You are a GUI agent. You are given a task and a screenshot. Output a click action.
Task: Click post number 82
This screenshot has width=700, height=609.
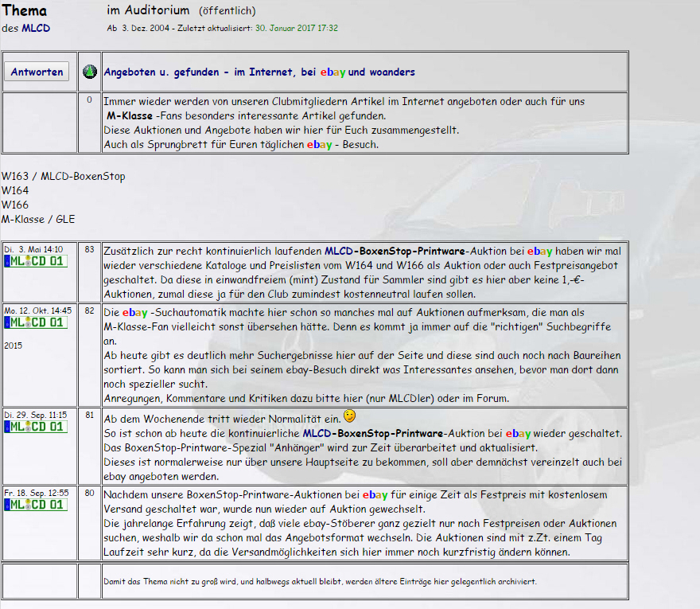coord(90,310)
